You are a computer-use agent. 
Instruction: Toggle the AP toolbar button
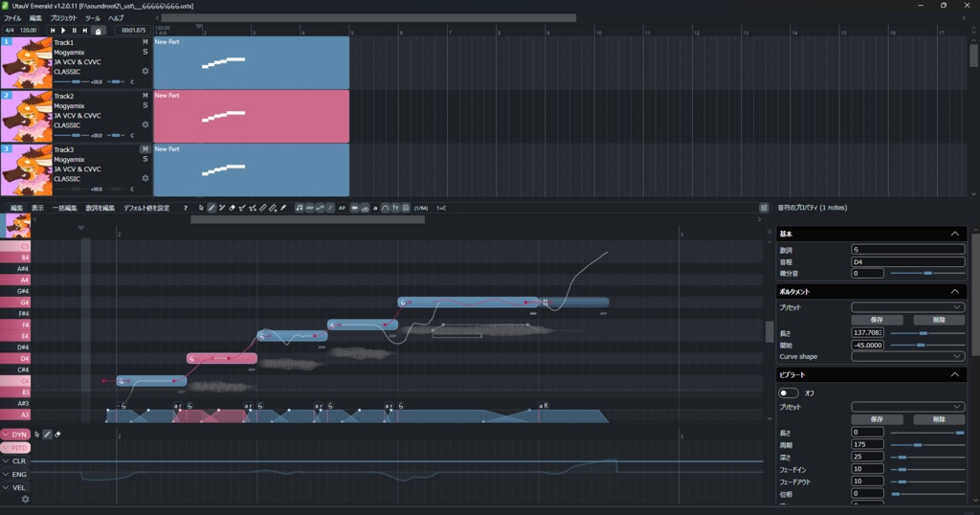pyautogui.click(x=342, y=208)
